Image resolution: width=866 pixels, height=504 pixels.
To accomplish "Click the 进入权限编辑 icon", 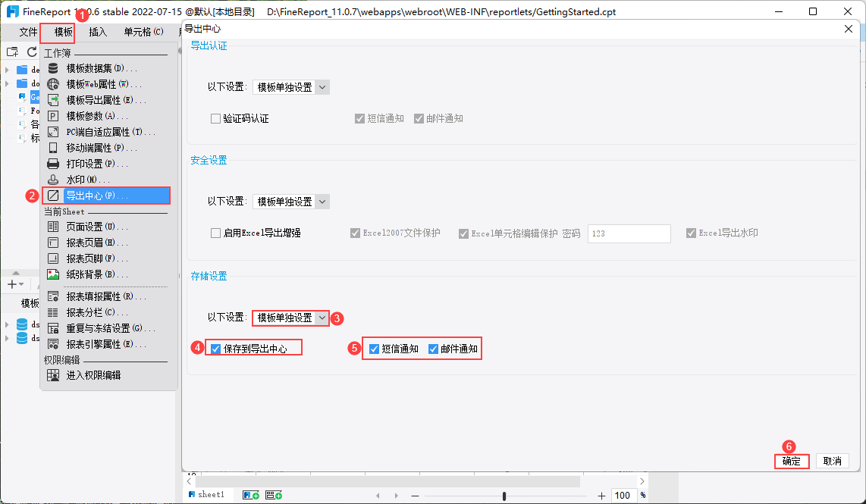I will [x=53, y=375].
